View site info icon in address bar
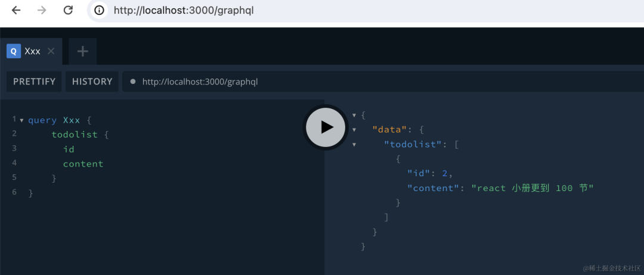The height and width of the screenshot is (275, 644). (x=99, y=10)
